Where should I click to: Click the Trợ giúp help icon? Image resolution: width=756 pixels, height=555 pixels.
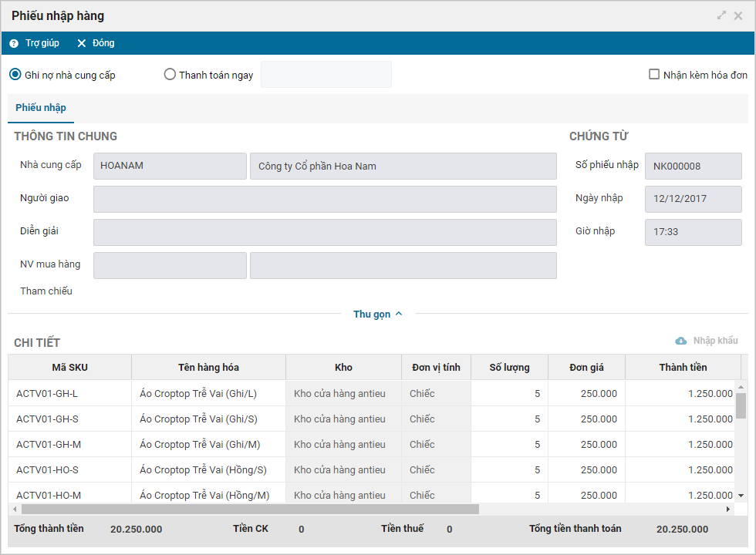[x=14, y=43]
